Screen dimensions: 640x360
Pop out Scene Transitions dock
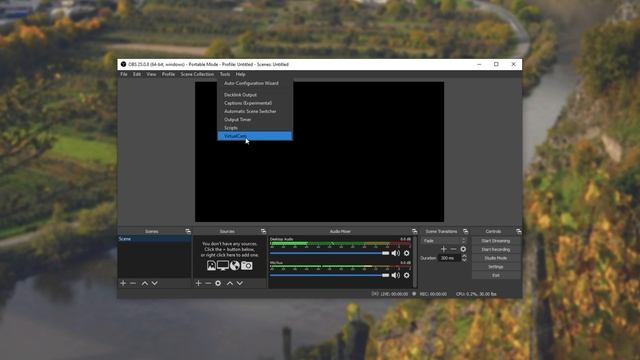pos(466,231)
